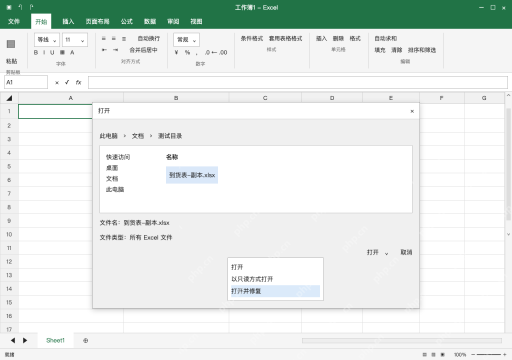Click 测试目录 in the breadcrumb path
This screenshot has width=512, height=360.
(x=170, y=136)
